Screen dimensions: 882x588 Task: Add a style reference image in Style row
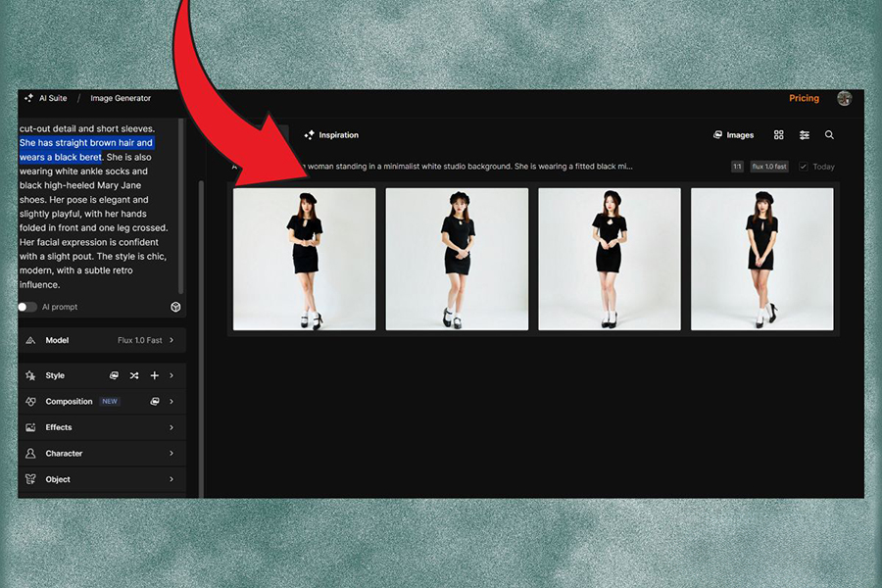pos(114,375)
